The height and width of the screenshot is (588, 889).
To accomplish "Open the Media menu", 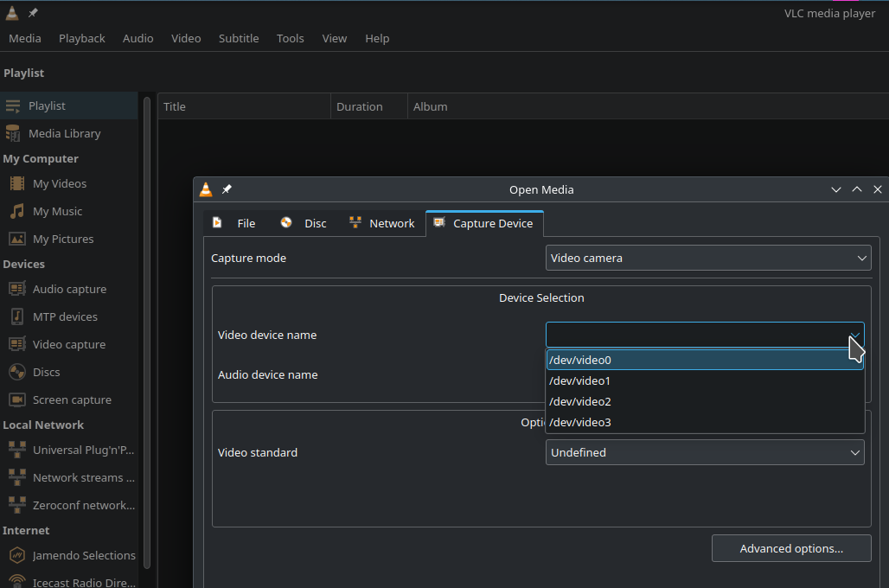I will [x=25, y=39].
